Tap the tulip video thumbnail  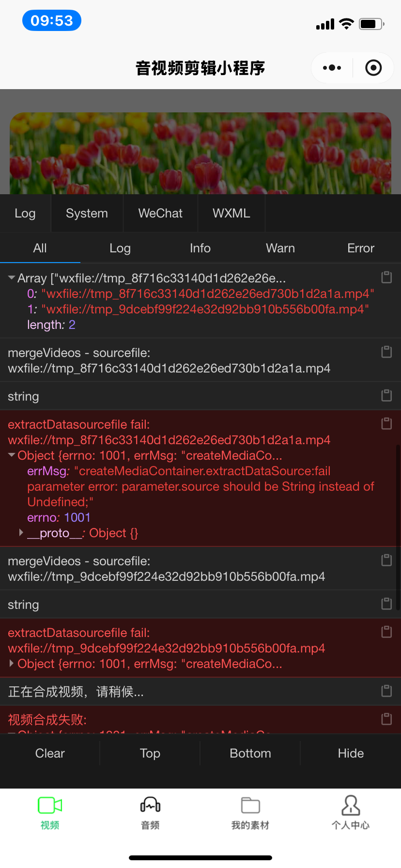pyautogui.click(x=200, y=153)
